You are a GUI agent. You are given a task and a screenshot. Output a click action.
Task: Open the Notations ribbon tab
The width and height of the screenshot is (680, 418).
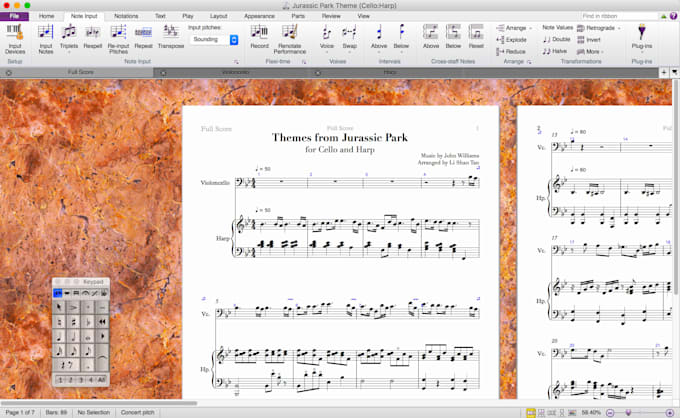click(x=126, y=16)
